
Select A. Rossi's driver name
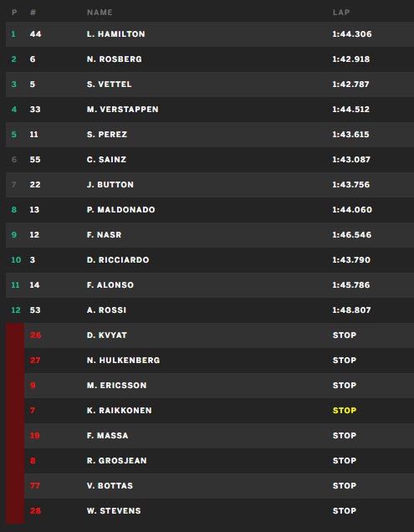click(106, 310)
